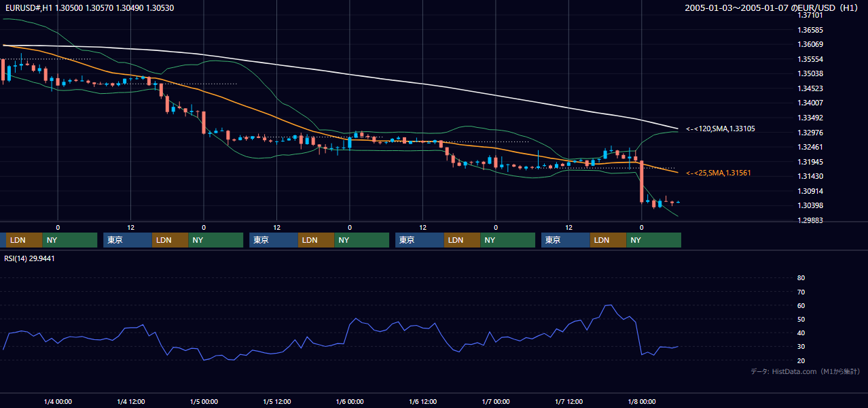Click the leftmost LDN session block

(x=24, y=240)
